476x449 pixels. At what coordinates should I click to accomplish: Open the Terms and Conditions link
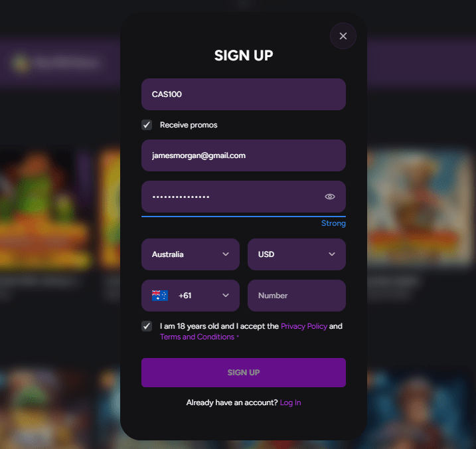pos(197,337)
